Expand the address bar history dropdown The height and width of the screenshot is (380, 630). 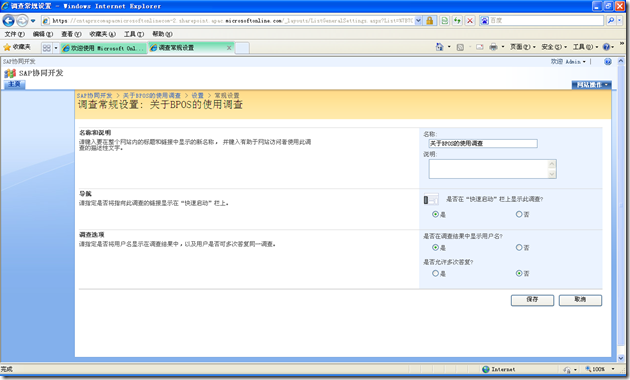418,20
